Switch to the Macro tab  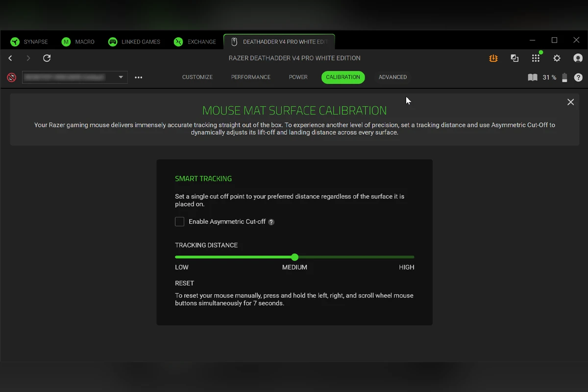pos(78,42)
